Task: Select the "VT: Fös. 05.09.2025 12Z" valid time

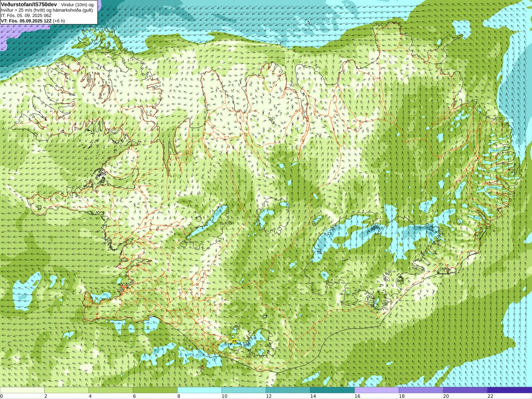Action: click(x=26, y=21)
